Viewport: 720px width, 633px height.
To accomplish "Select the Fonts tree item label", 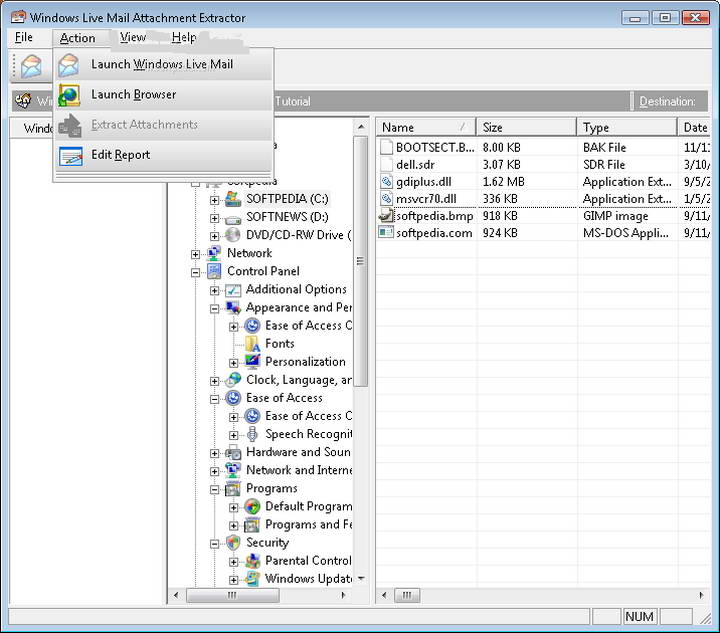I will 280,343.
